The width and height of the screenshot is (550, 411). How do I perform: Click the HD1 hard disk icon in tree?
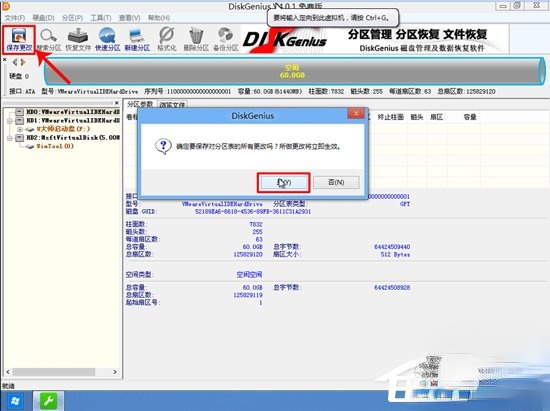click(20, 121)
